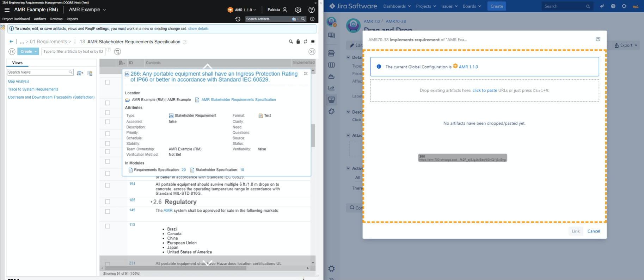Go back using the blue arrow
This screenshot has height=280, width=644.
click(x=11, y=42)
